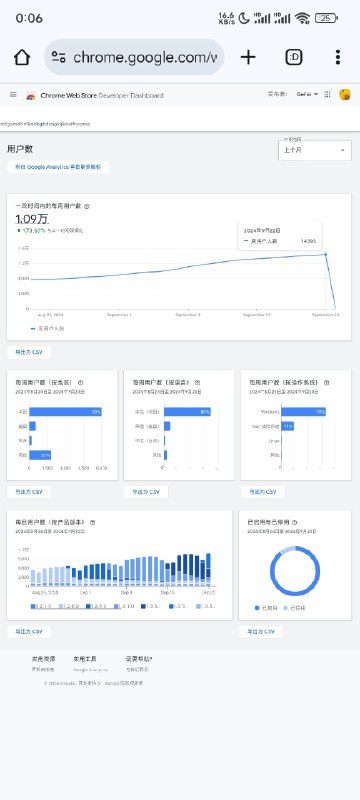Image resolution: width=360 pixels, height=800 pixels.
Task: Export weekly users over time chart as CSV
Action: pyautogui.click(x=29, y=352)
